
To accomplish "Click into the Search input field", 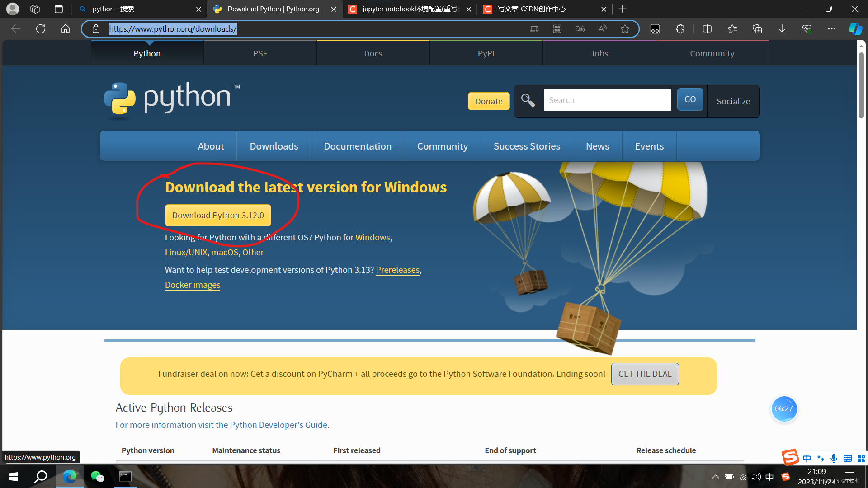I will (x=607, y=100).
